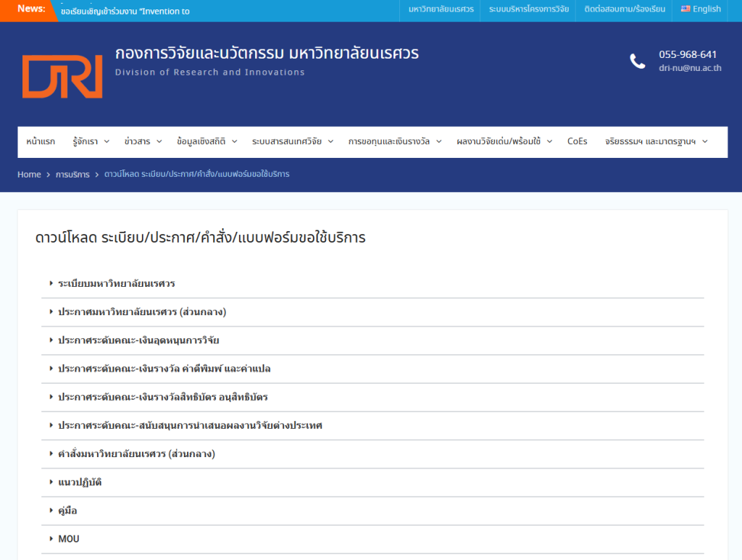Click the DRI logo

(62, 76)
